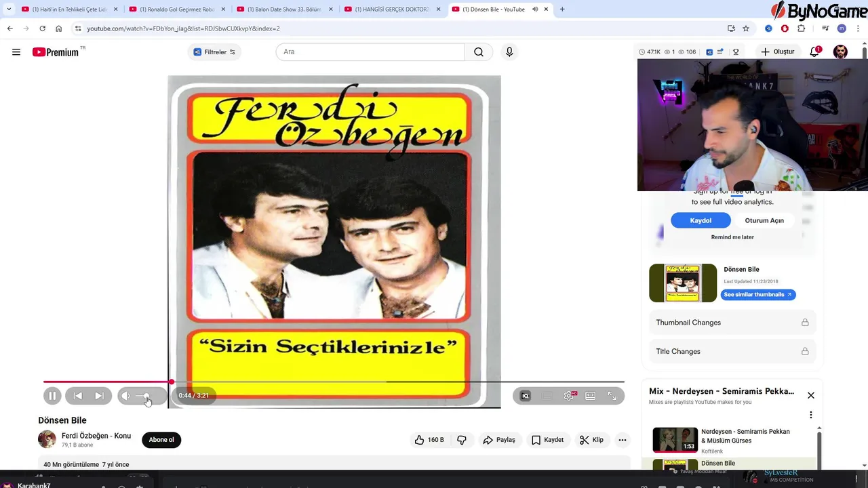The image size is (868, 488).
Task: Click the 0:44 / 3:21 time display
Action: tap(194, 396)
